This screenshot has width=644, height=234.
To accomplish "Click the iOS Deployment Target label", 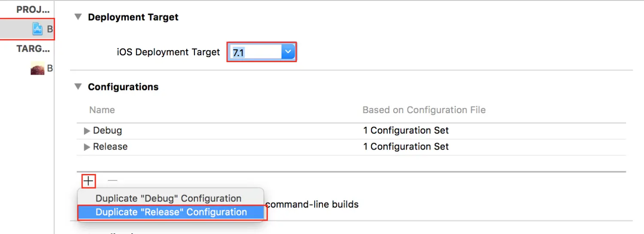I will (x=168, y=52).
